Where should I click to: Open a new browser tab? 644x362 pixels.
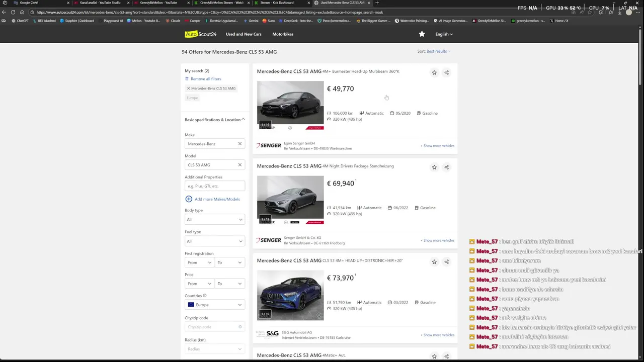[377, 3]
